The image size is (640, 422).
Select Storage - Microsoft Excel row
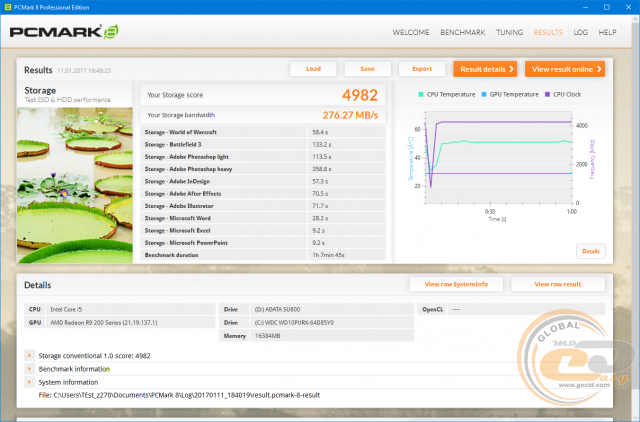(x=263, y=230)
